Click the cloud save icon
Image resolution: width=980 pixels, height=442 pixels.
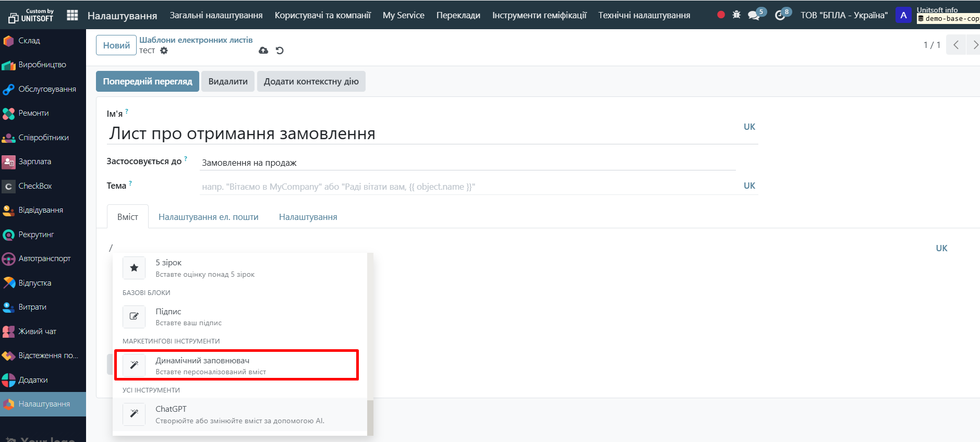pyautogui.click(x=263, y=51)
